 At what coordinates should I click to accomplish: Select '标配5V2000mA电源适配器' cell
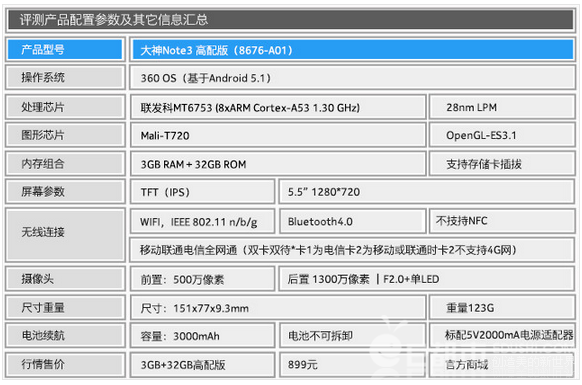[502, 336]
